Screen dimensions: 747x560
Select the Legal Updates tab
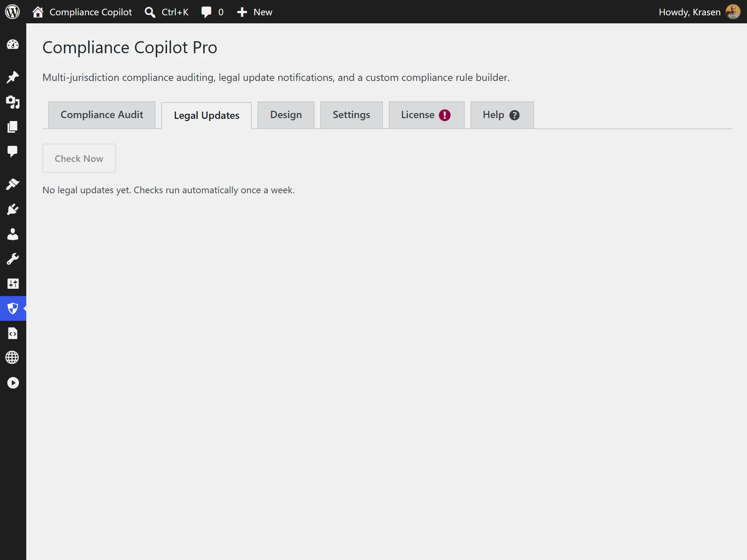(x=206, y=116)
